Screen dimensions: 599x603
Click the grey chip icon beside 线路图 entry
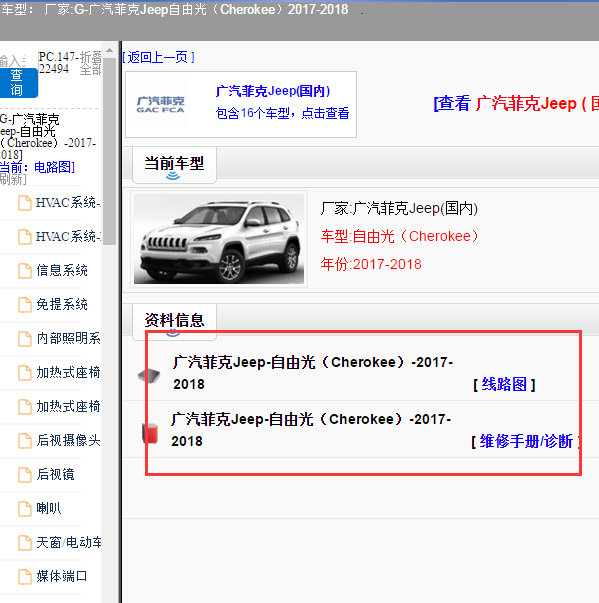pos(149,375)
